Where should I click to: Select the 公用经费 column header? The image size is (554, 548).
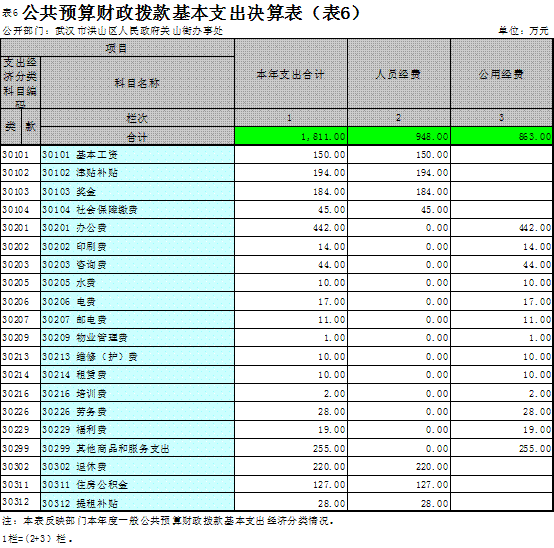click(x=502, y=74)
